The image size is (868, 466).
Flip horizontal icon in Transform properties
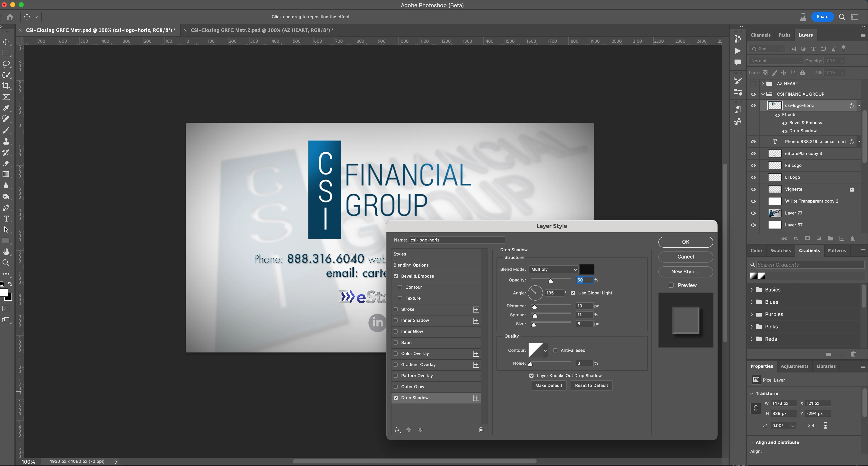tap(811, 426)
